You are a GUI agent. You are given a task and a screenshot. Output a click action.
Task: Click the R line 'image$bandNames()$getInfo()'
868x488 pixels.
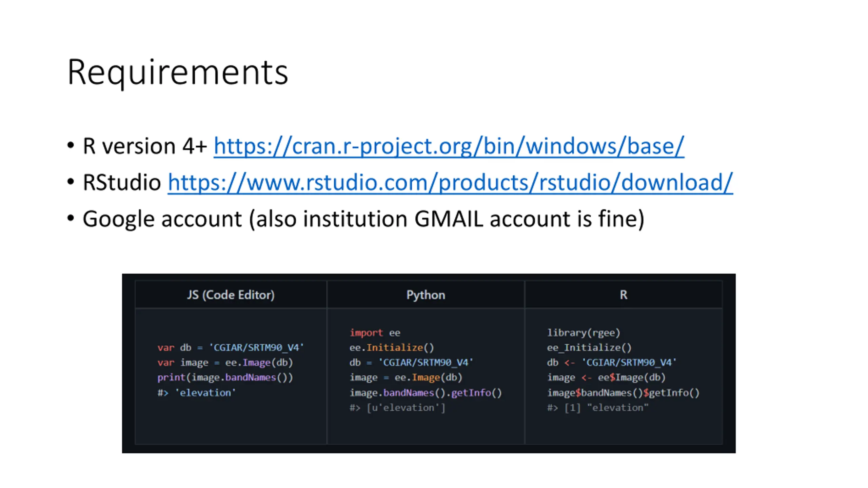coord(623,392)
